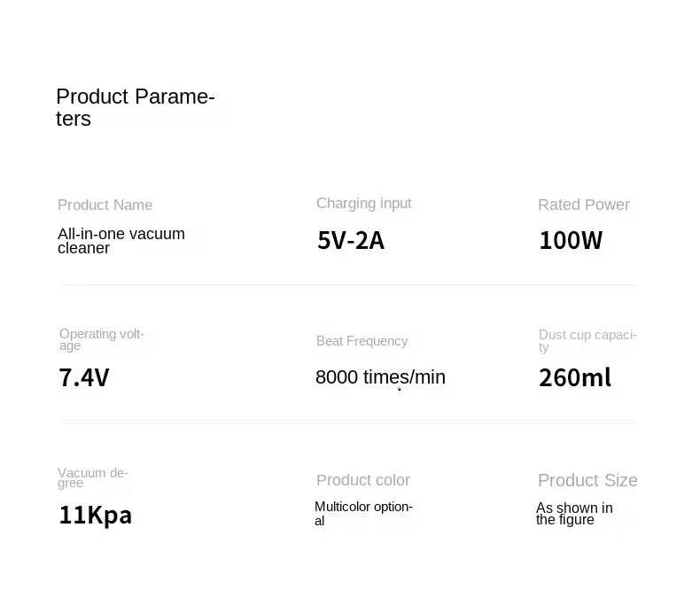The width and height of the screenshot is (700, 605).
Task: Click the divider line below Product Name row
Action: (349, 284)
